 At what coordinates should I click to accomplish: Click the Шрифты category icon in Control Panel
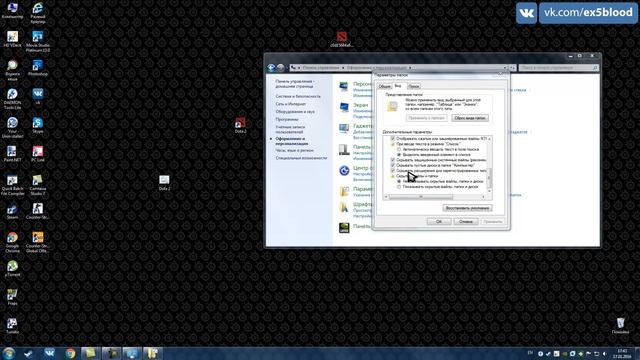[x=344, y=207]
